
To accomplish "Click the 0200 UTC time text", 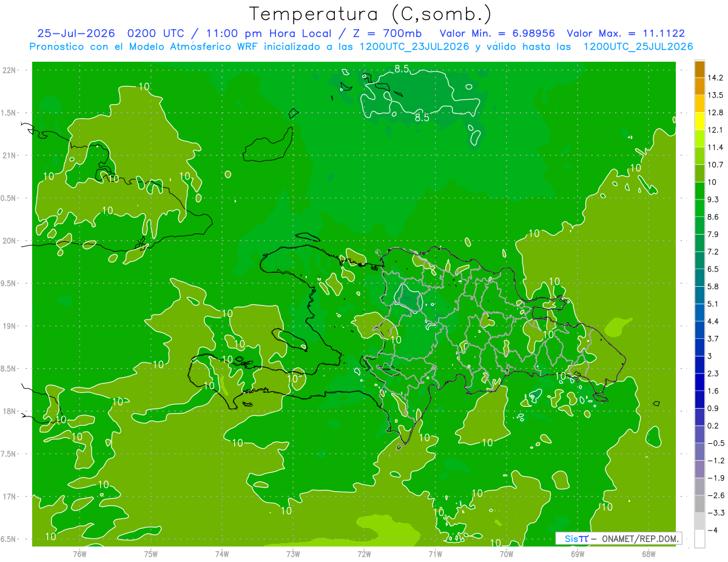I will click(x=155, y=33).
